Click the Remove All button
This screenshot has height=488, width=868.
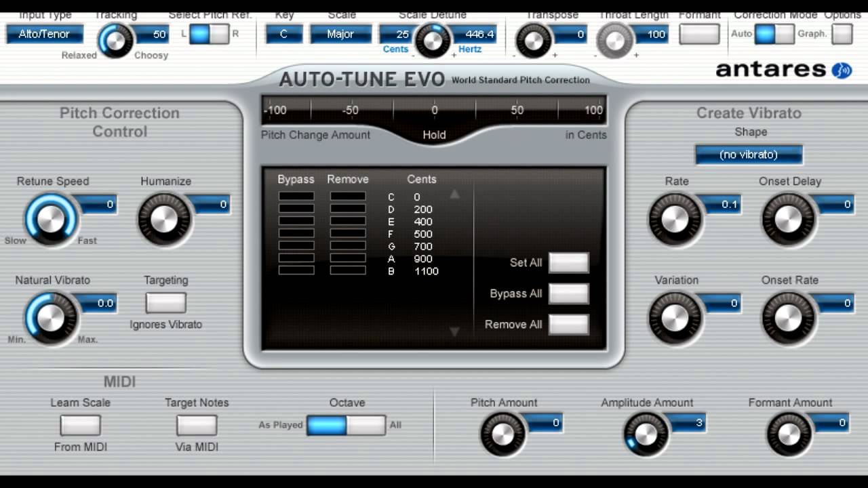[568, 325]
